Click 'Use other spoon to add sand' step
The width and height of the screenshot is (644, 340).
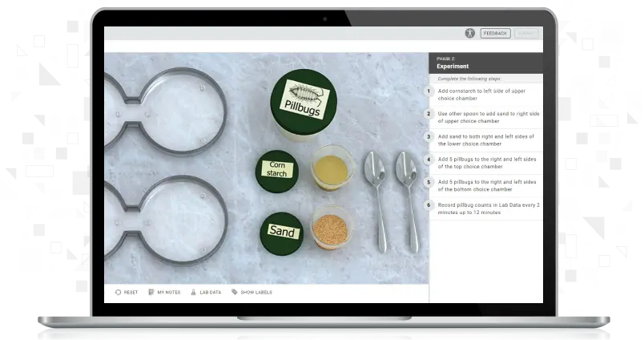pos(489,117)
